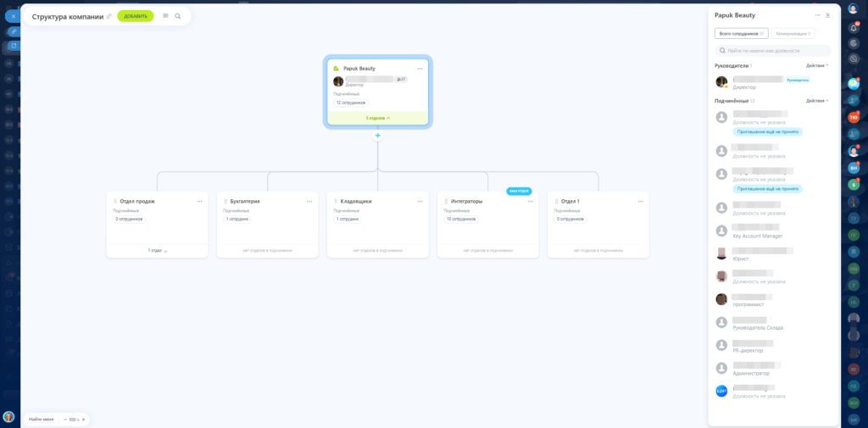Open search in the structure header

(178, 16)
